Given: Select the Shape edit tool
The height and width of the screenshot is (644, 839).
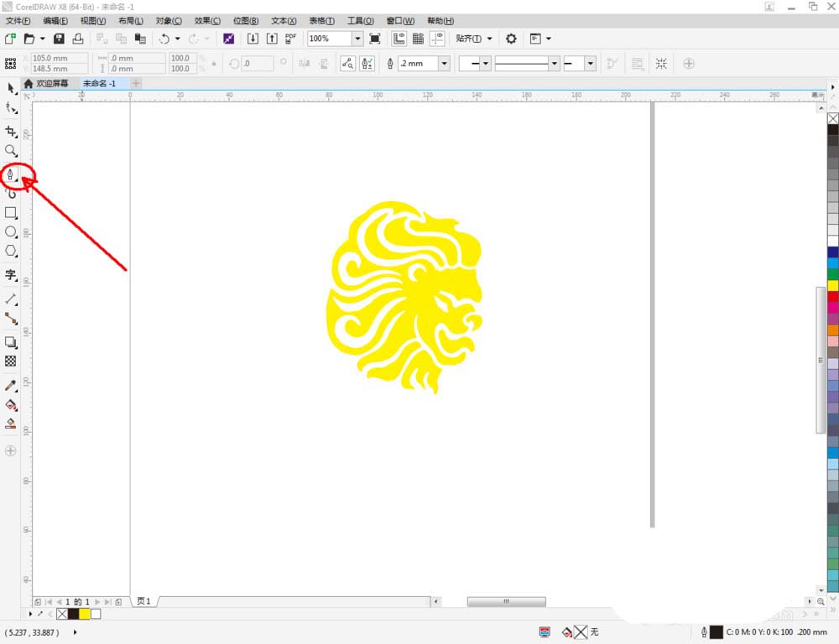Looking at the screenshot, I should 11,108.
